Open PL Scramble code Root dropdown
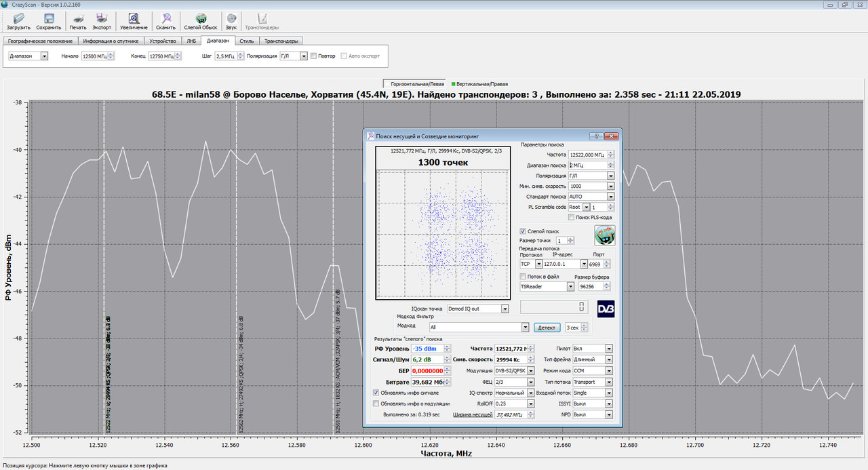This screenshot has width=868, height=470. (585, 207)
